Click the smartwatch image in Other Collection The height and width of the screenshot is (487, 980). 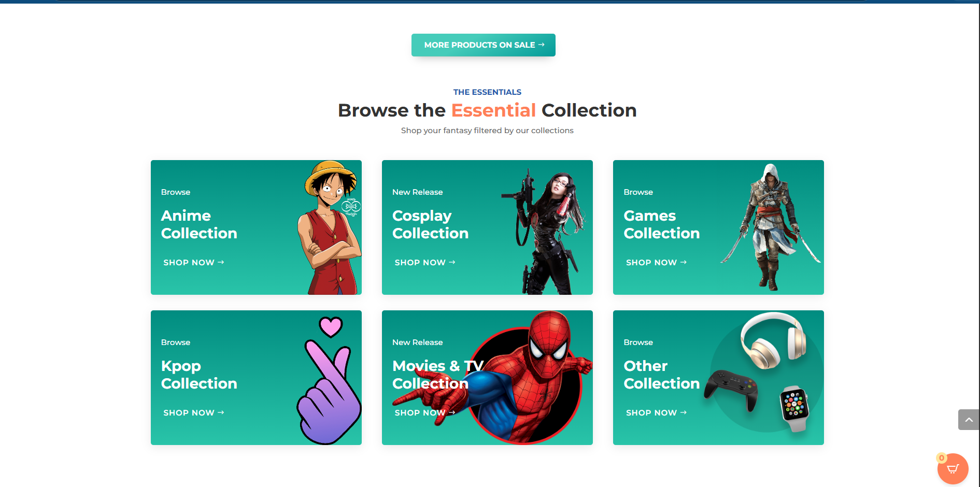point(794,409)
